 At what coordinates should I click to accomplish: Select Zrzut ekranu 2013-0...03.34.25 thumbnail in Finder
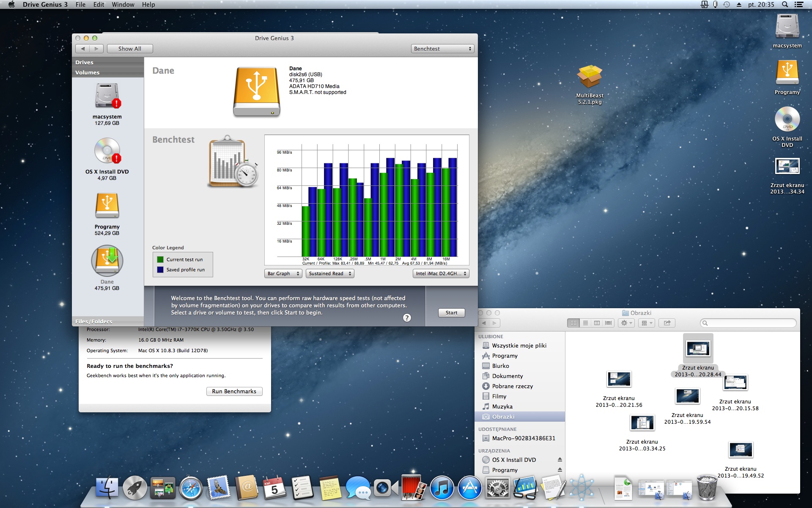[x=642, y=423]
